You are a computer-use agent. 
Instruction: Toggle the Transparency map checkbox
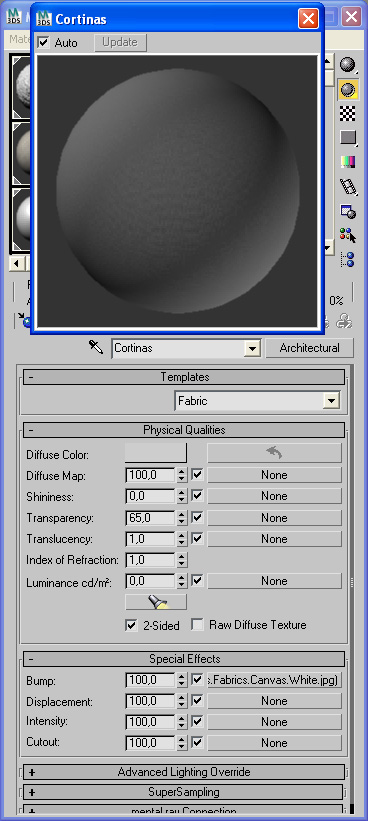coord(197,518)
